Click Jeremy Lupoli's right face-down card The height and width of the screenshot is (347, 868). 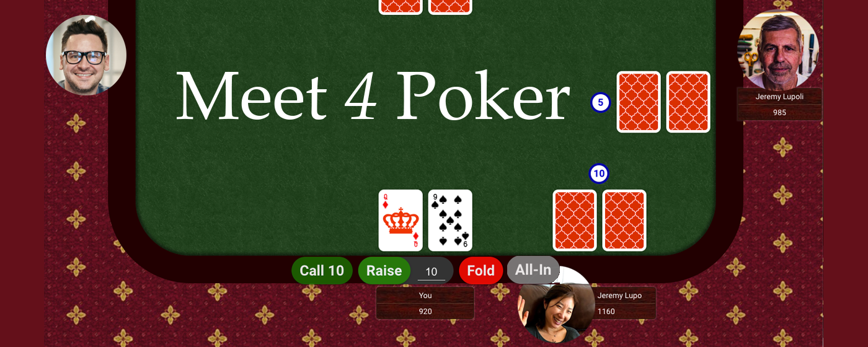click(x=688, y=102)
